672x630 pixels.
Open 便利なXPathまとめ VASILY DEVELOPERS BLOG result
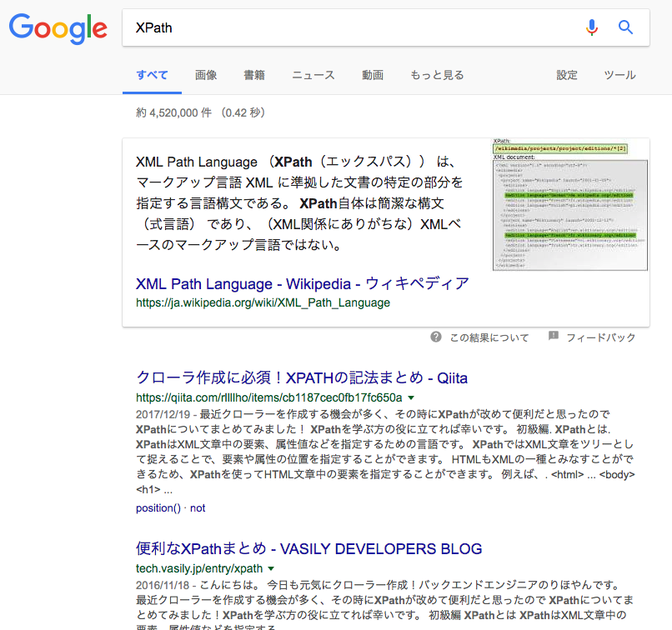pos(309,548)
